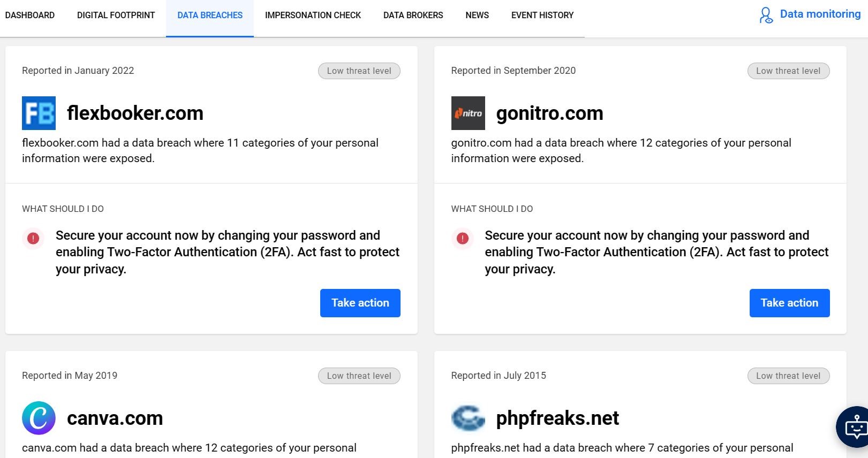Switch to the Dashboard tab
Screen dimensions: 868x458
point(30,15)
